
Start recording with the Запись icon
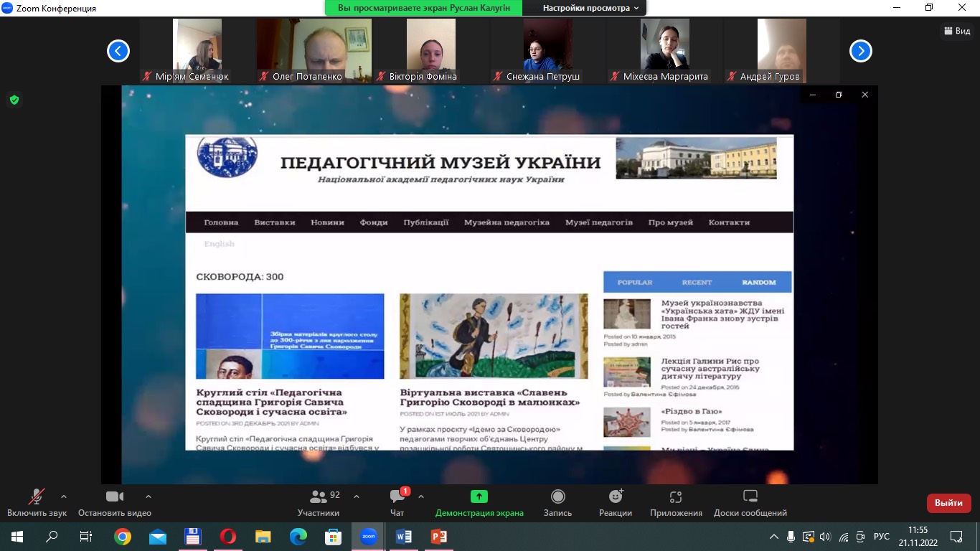point(557,496)
